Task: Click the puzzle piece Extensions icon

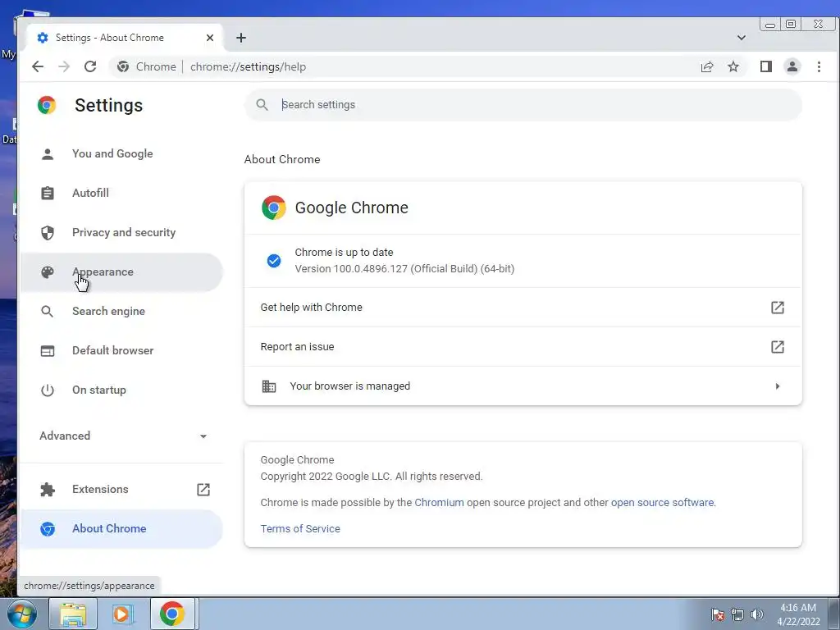Action: pos(48,490)
